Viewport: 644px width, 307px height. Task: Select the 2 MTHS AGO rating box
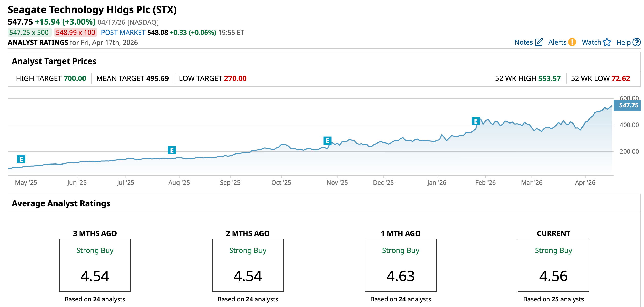coord(248,265)
